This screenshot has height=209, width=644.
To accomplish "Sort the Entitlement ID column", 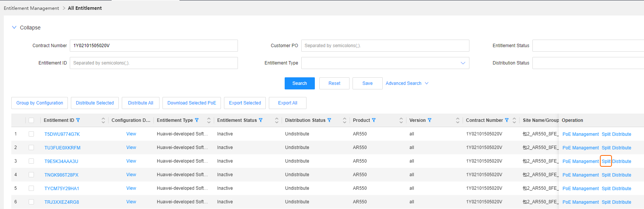I will pos(103,120).
